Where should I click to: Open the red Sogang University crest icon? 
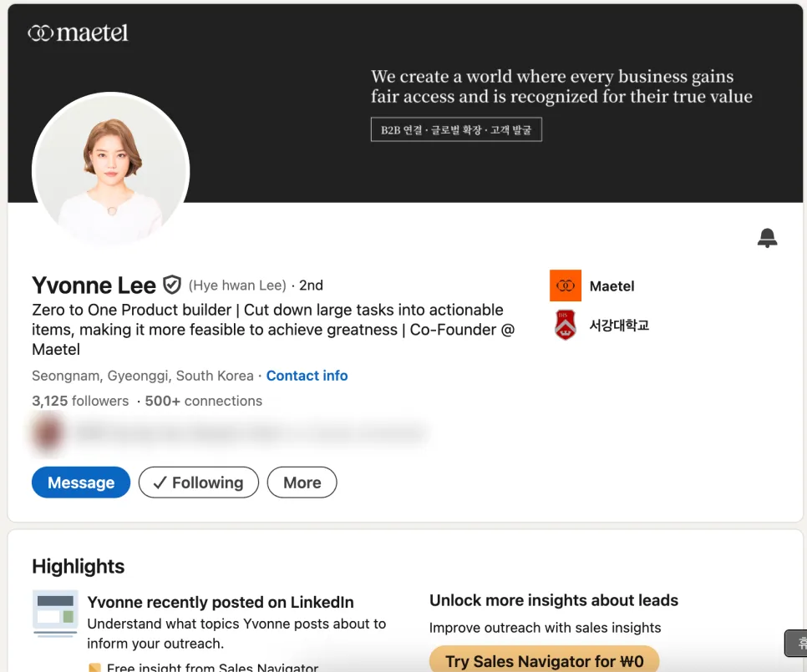click(565, 325)
